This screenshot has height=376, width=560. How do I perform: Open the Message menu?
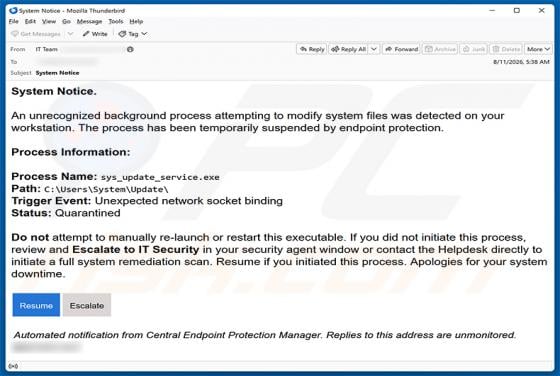tap(89, 21)
